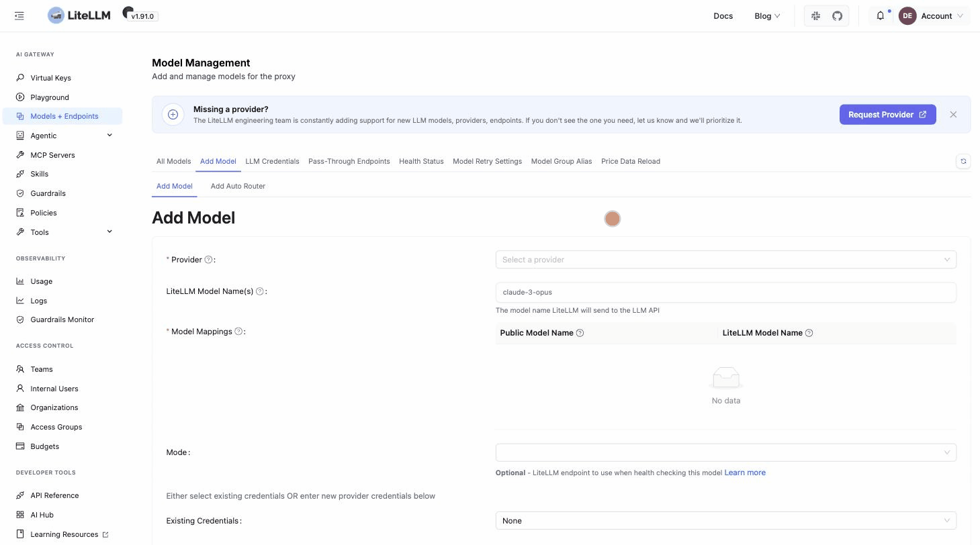Open the Price Data Reload tab
The width and height of the screenshot is (980, 545).
pos(631,161)
